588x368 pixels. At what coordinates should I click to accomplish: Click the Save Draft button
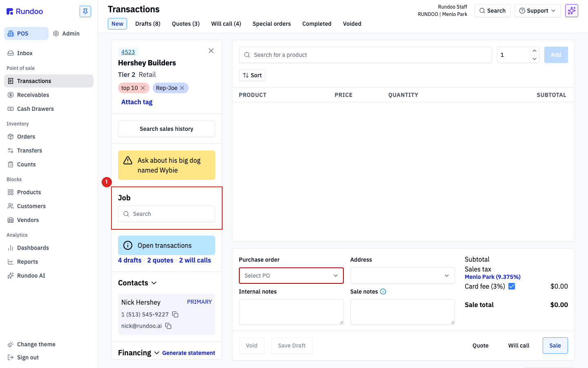point(292,346)
